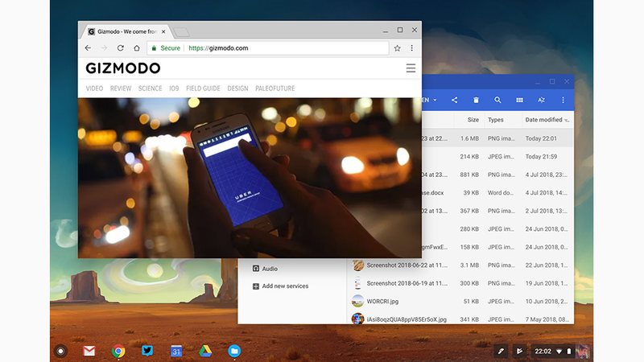Click the user avatar in the shelf
This screenshot has width=644, height=362.
pos(582,352)
